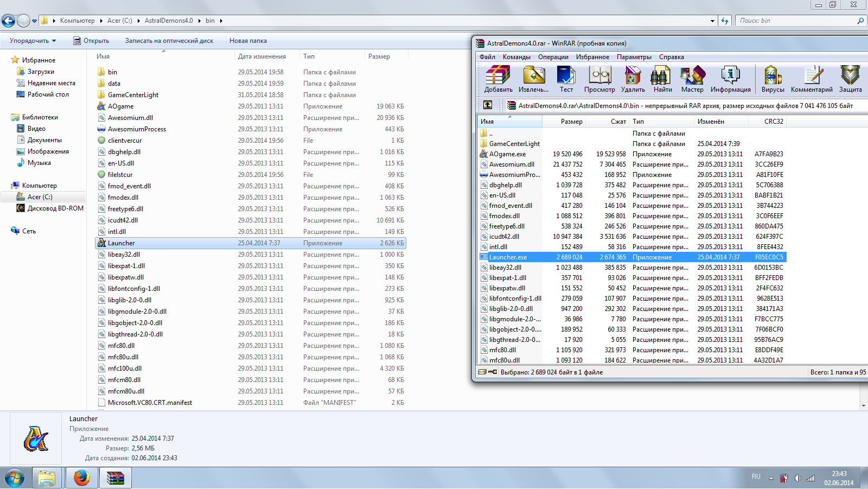Image resolution: width=868 pixels, height=489 pixels.
Task: Open the Команды menu in WinRAR
Action: 516,57
